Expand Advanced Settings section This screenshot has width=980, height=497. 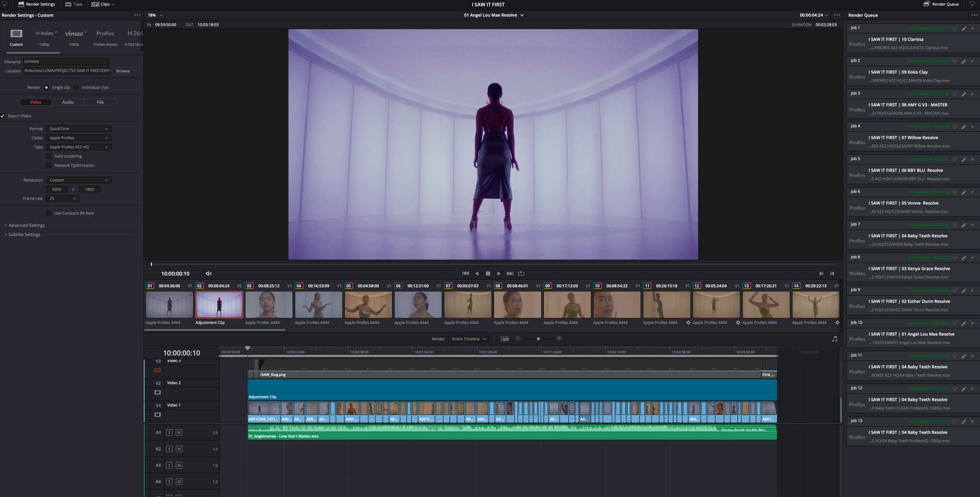pos(25,225)
